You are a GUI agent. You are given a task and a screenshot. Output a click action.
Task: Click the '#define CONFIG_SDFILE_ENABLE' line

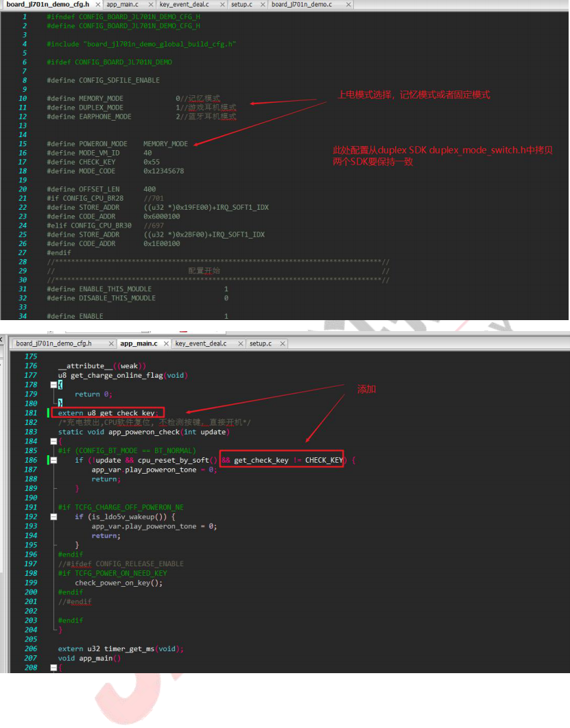coord(103,80)
